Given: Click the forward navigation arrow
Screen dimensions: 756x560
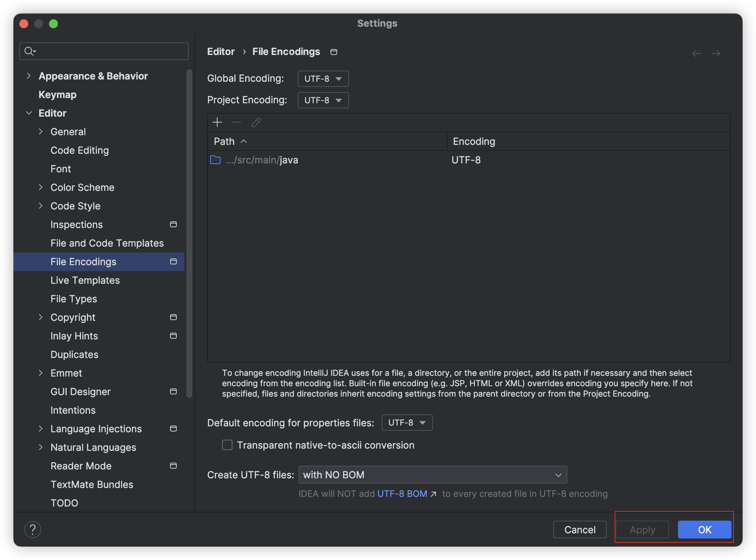Looking at the screenshot, I should coord(716,53).
